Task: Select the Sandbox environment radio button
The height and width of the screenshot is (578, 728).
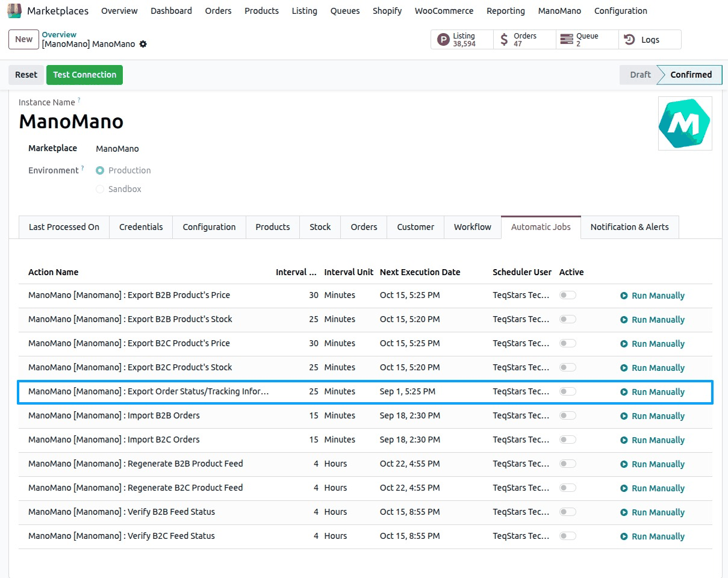Action: click(x=100, y=189)
